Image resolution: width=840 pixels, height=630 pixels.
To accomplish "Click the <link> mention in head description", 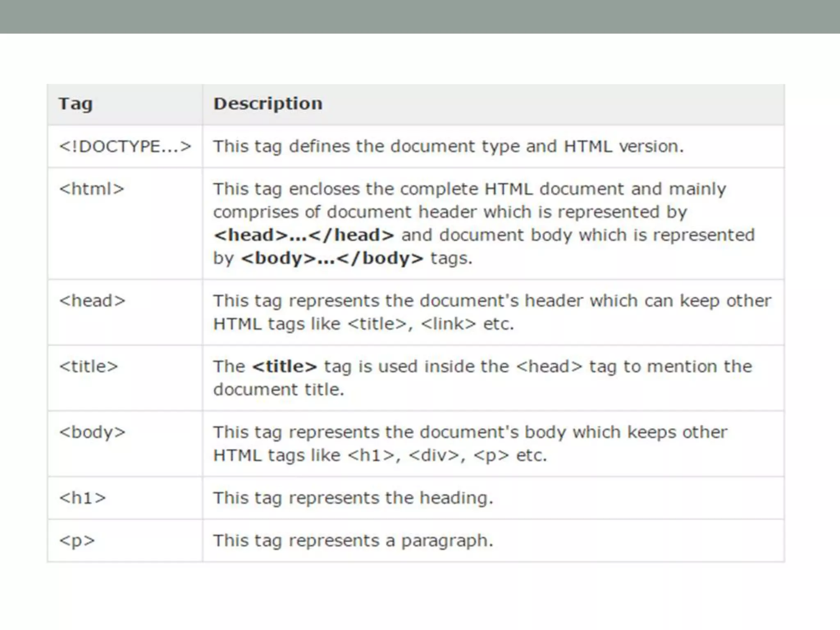I will click(x=448, y=324).
